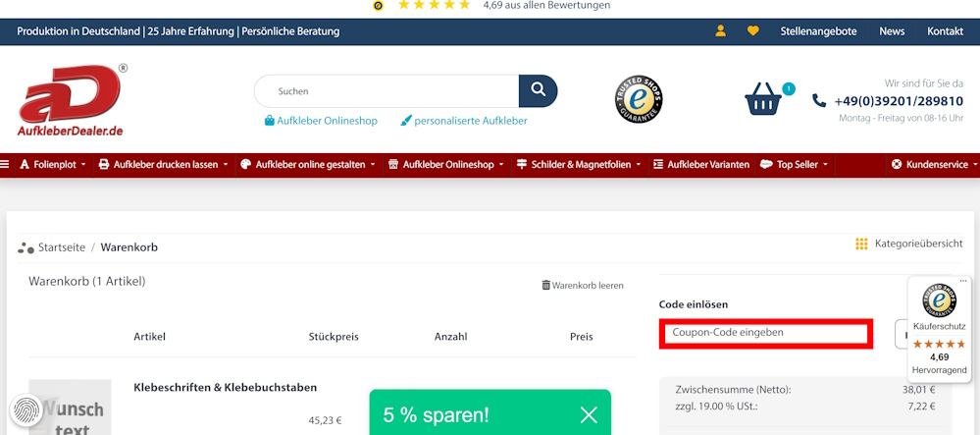Open widget options three-dot menu
The height and width of the screenshot is (435, 980).
[x=963, y=280]
